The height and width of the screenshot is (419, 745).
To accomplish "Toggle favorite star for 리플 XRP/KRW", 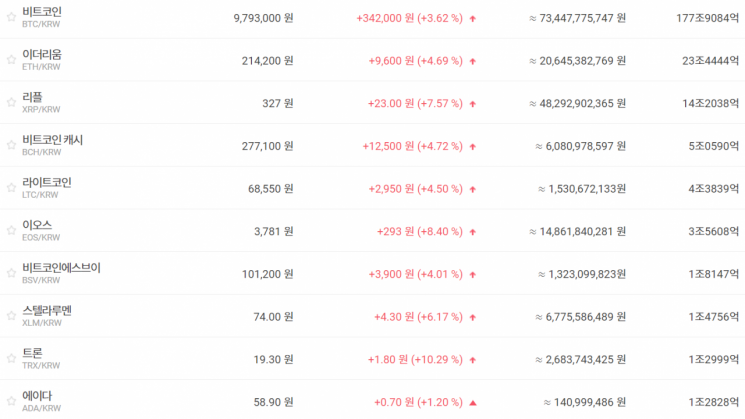I will [x=11, y=103].
